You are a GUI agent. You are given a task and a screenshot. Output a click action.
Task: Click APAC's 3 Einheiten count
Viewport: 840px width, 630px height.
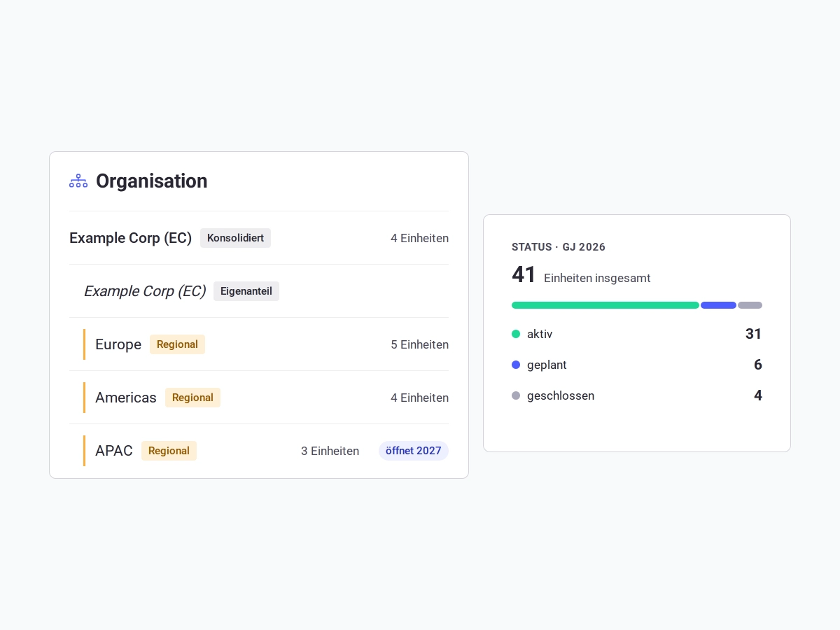pyautogui.click(x=330, y=451)
